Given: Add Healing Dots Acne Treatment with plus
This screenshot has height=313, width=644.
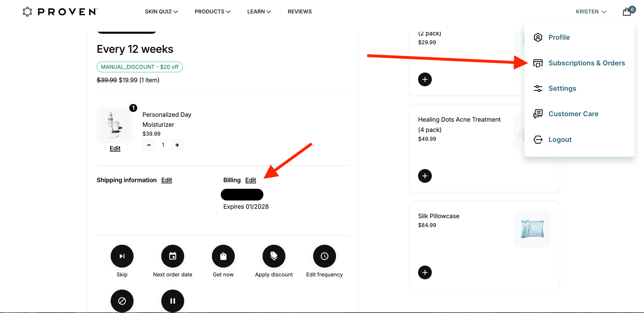Looking at the screenshot, I should [x=425, y=176].
